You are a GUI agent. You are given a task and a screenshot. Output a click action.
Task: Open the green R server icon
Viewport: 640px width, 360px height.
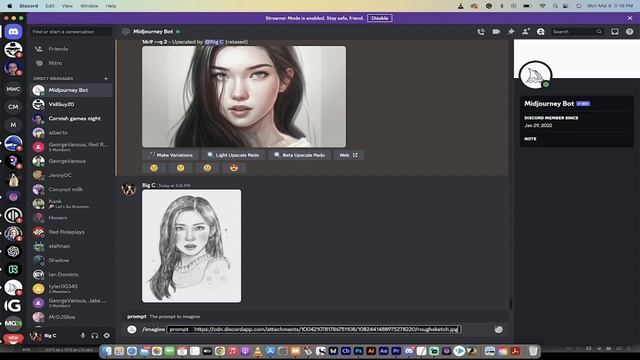[x=13, y=269]
